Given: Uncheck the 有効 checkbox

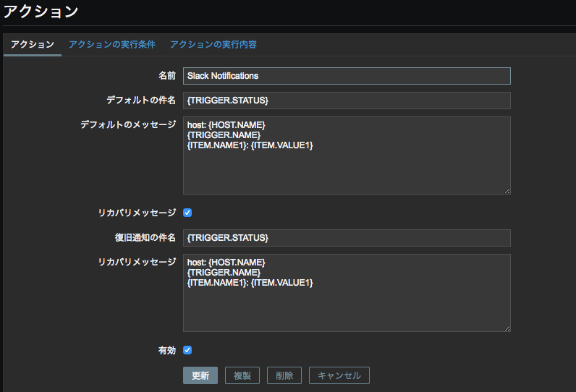Looking at the screenshot, I should click(187, 350).
